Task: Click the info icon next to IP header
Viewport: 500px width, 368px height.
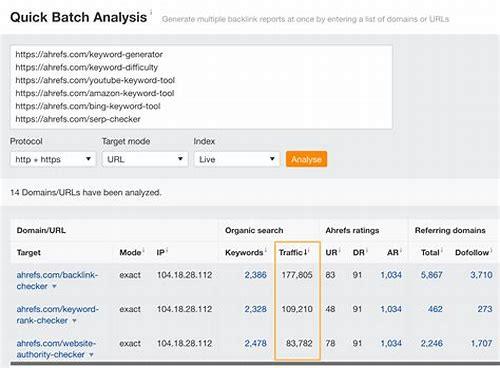Action: 167,250
